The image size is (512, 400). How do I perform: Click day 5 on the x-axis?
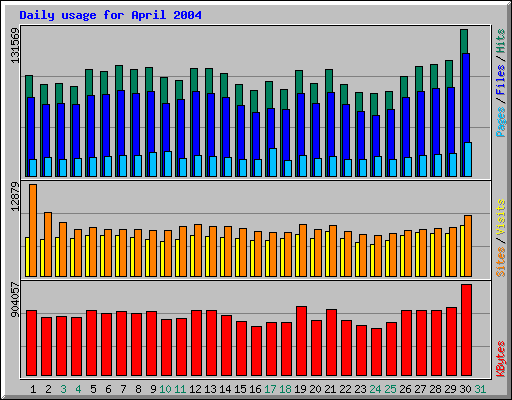93,389
